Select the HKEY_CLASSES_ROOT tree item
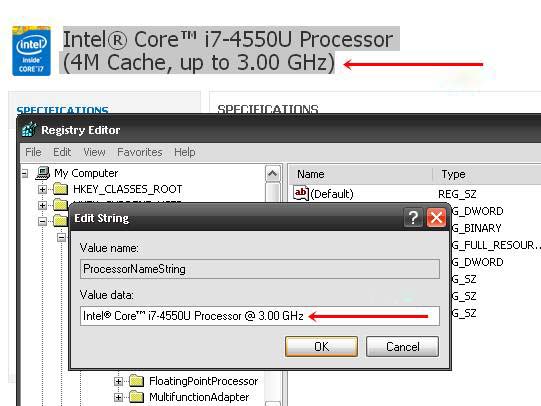Screen dimensions: 541x406 pos(127,189)
